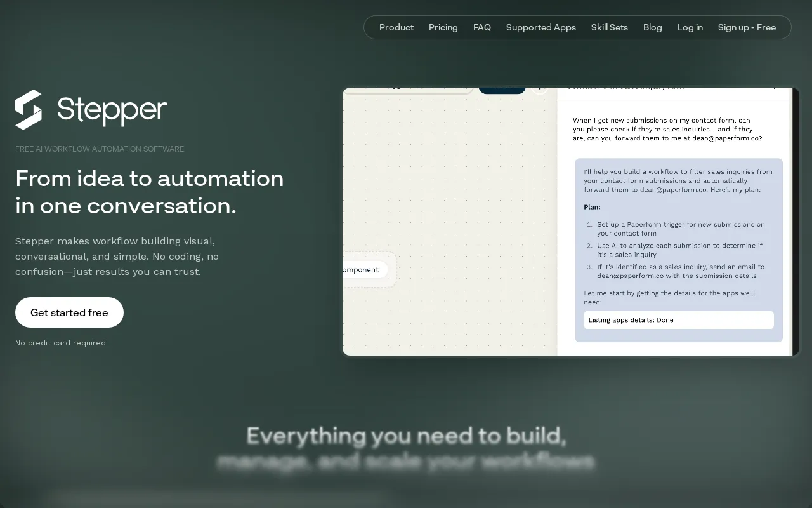
Task: Click the 'Use AI to analyze each submission' step
Action: tap(679, 250)
